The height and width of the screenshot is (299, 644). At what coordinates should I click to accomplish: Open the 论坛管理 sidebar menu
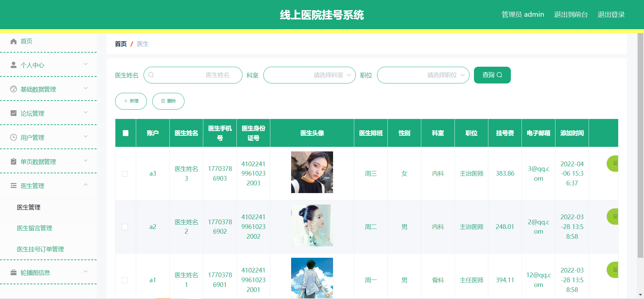coord(48,113)
